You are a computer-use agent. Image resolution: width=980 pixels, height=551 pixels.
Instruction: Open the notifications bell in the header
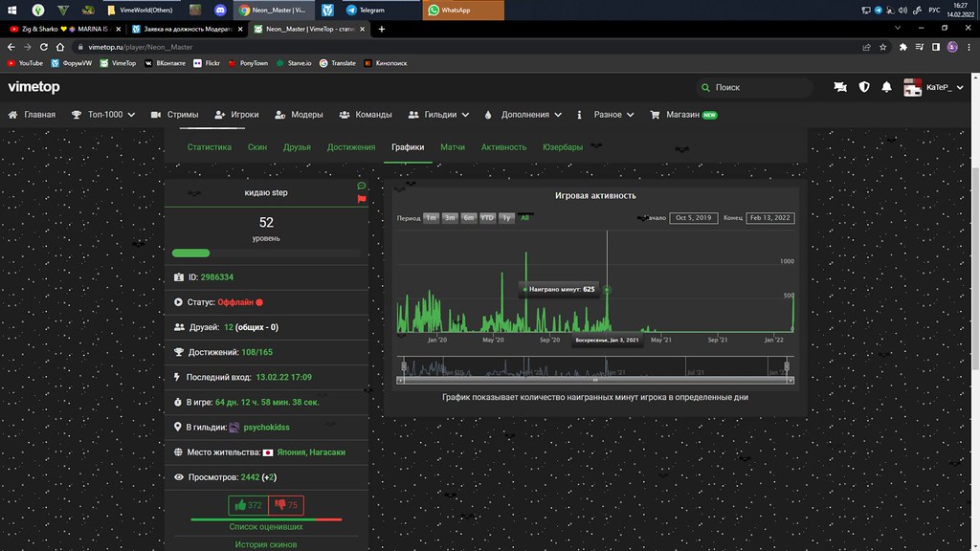point(887,87)
